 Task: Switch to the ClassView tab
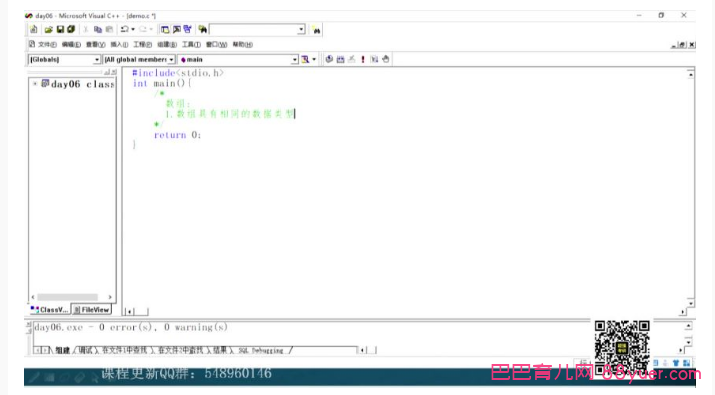point(50,310)
